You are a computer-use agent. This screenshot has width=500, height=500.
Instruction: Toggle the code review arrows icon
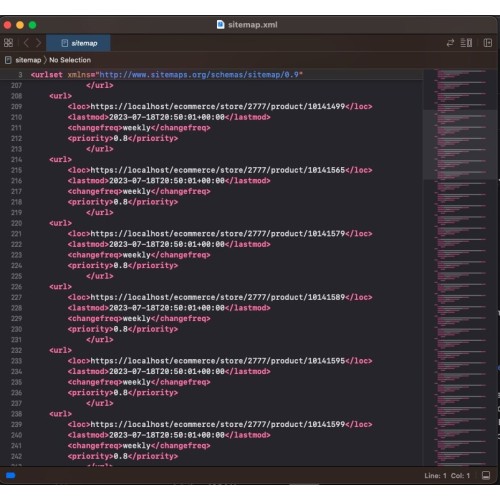pos(450,43)
